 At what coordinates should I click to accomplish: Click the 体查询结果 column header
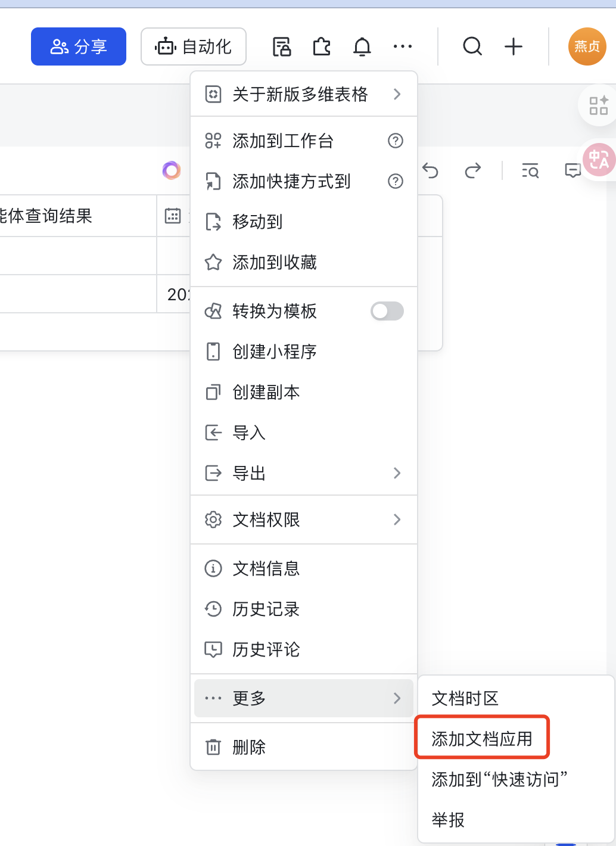coord(77,216)
